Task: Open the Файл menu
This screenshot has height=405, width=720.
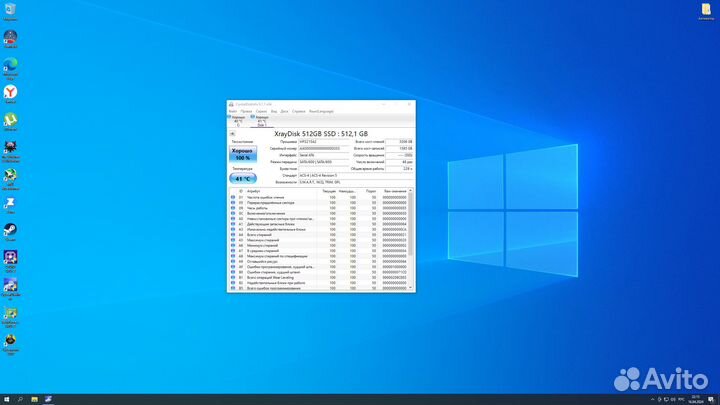Action: click(x=232, y=111)
